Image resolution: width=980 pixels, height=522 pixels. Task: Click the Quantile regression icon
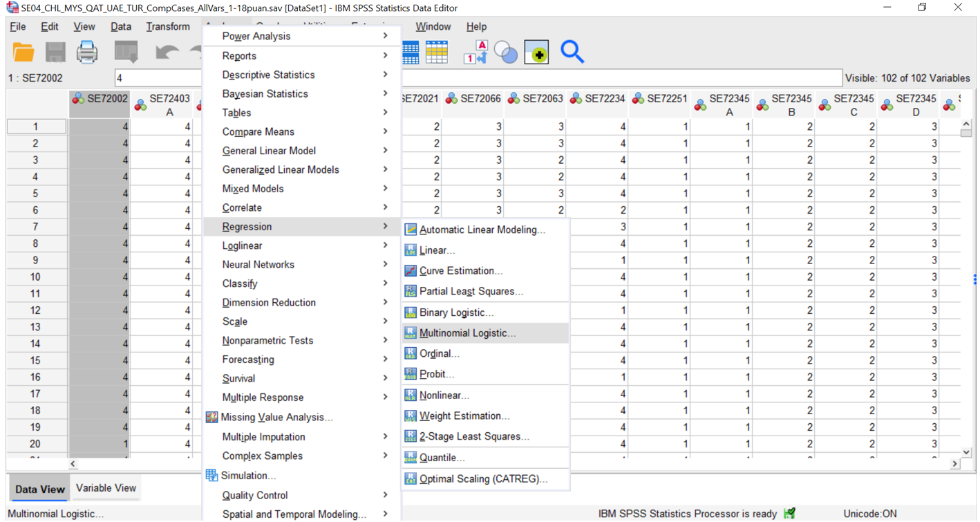(x=411, y=458)
